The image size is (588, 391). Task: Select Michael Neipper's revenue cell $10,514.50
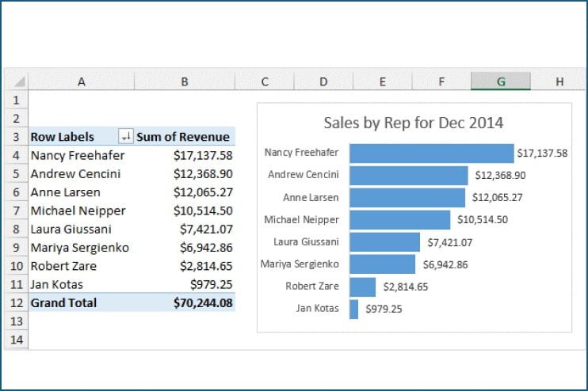203,211
